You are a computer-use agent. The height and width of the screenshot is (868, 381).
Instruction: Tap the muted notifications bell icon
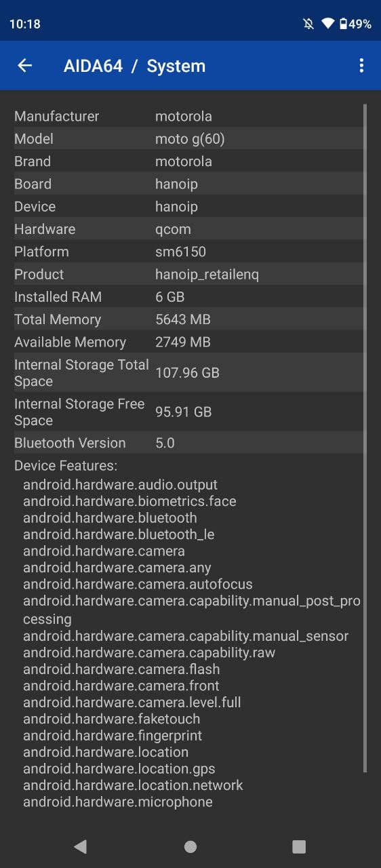click(308, 24)
